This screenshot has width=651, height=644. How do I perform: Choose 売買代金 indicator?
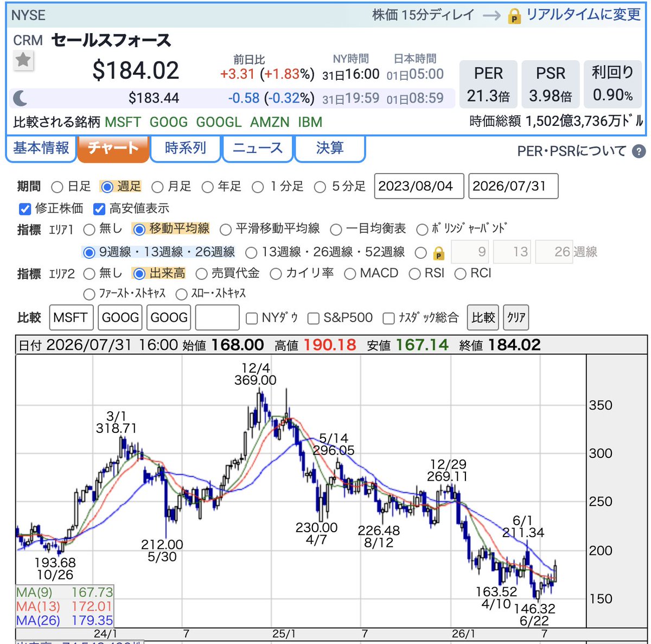(x=201, y=274)
